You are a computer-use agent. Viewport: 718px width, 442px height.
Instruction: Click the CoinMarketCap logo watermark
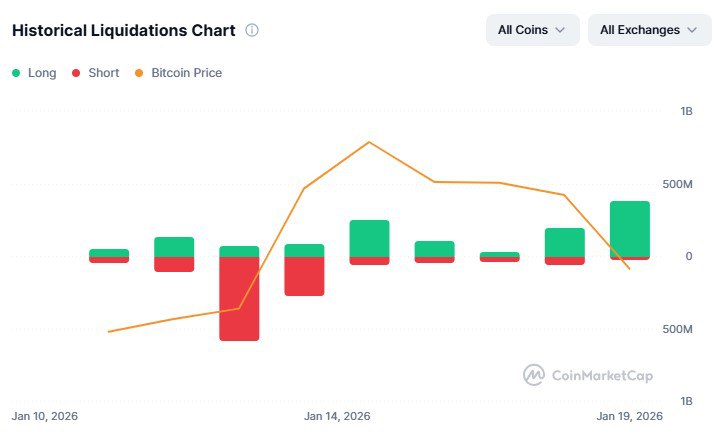tap(588, 375)
